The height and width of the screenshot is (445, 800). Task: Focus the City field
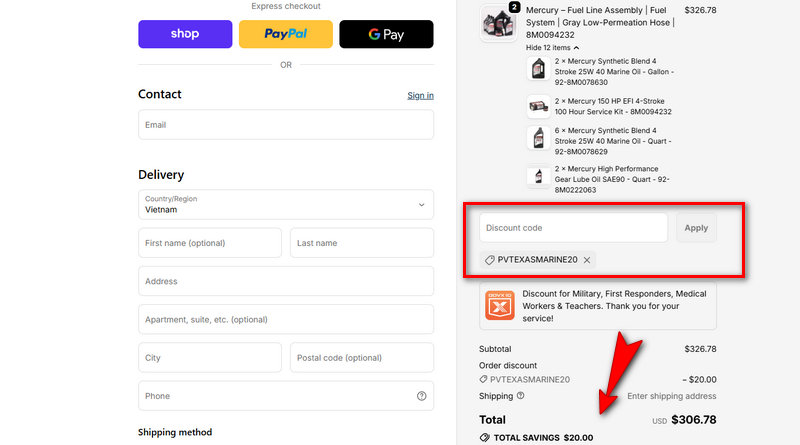click(210, 358)
